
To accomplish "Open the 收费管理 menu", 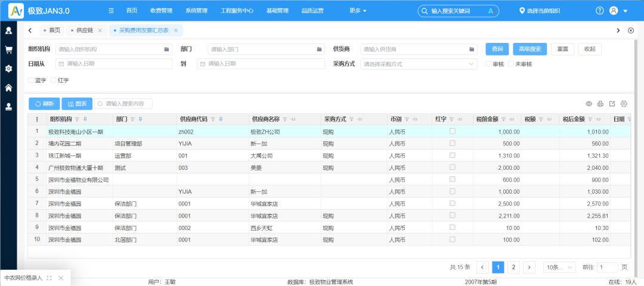I will (162, 11).
